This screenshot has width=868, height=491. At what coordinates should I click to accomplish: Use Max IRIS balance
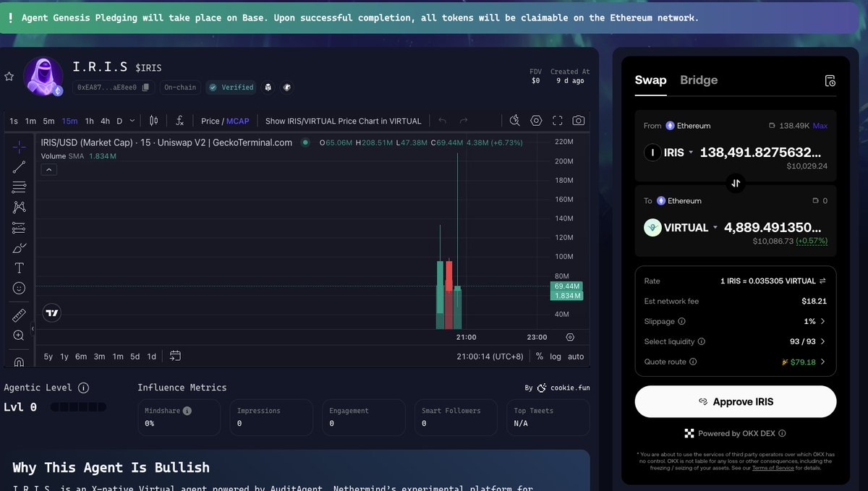click(x=820, y=126)
